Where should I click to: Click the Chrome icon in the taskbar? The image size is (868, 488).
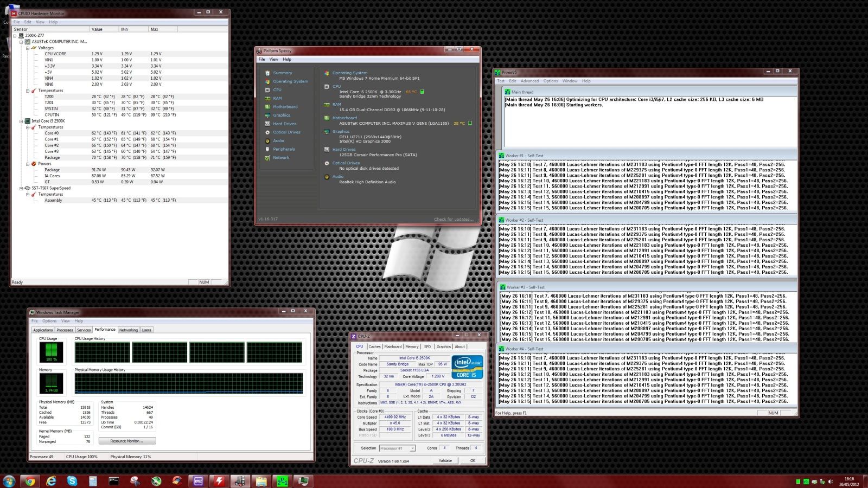point(30,481)
